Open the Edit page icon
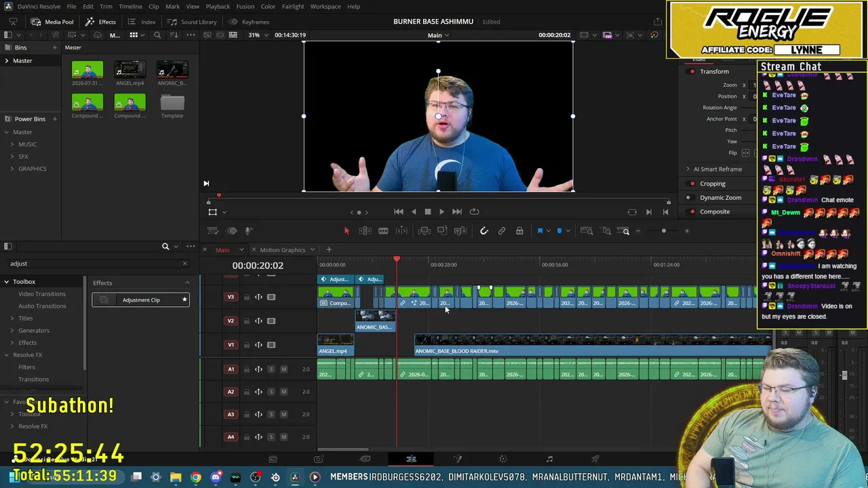Viewport: 868px width, 488px height. (411, 460)
